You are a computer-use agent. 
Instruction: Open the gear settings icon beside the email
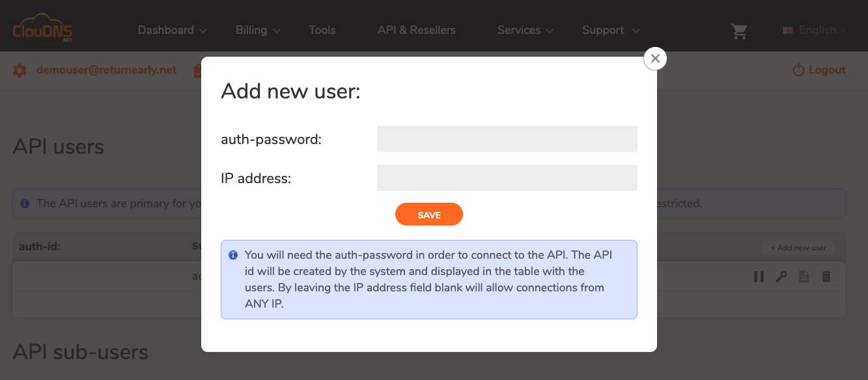pos(20,70)
